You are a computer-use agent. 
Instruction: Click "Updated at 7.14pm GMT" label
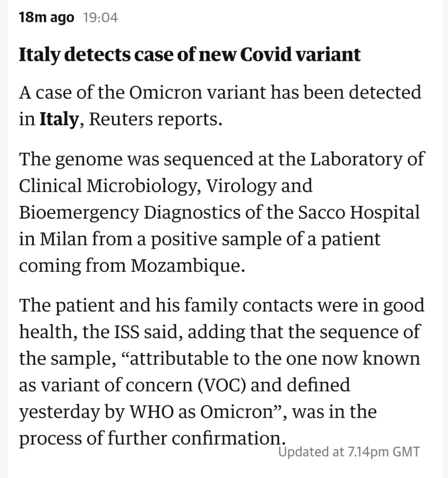[349, 452]
